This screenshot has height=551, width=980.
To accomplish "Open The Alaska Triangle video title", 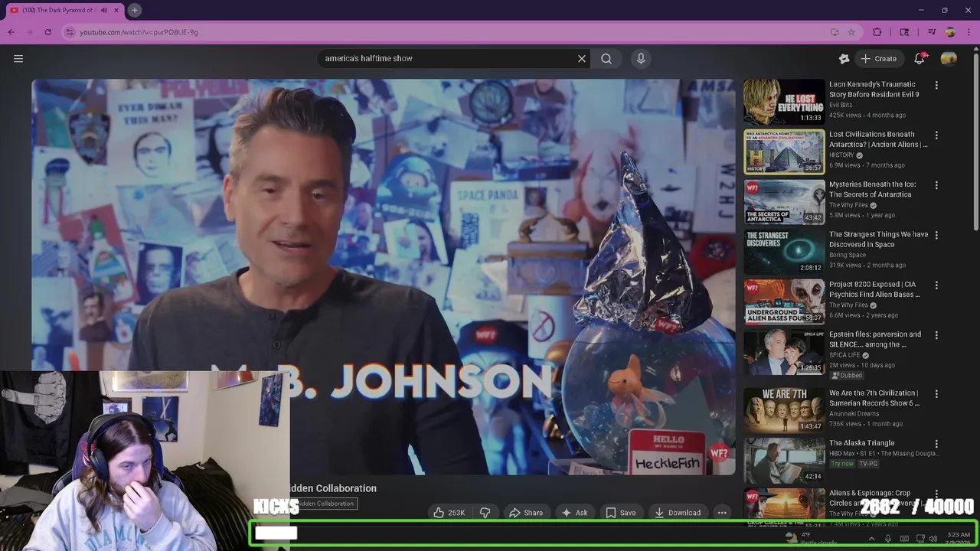I will [861, 443].
